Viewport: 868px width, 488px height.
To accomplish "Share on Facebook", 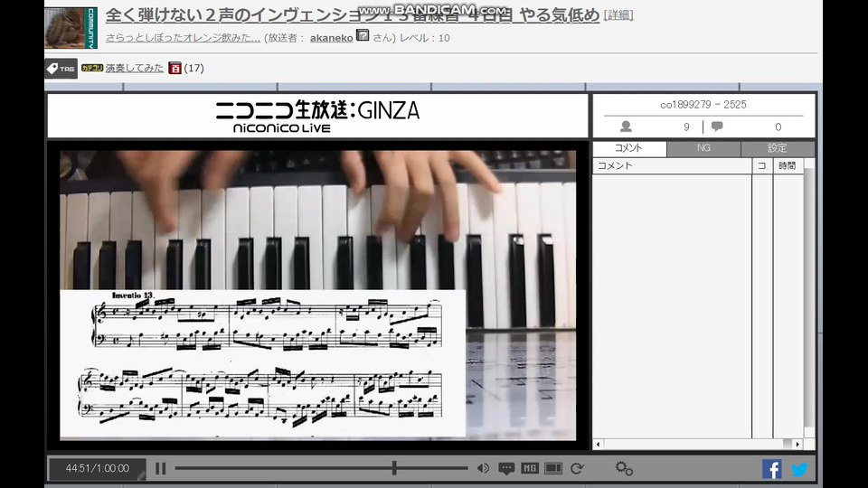I will (x=771, y=469).
